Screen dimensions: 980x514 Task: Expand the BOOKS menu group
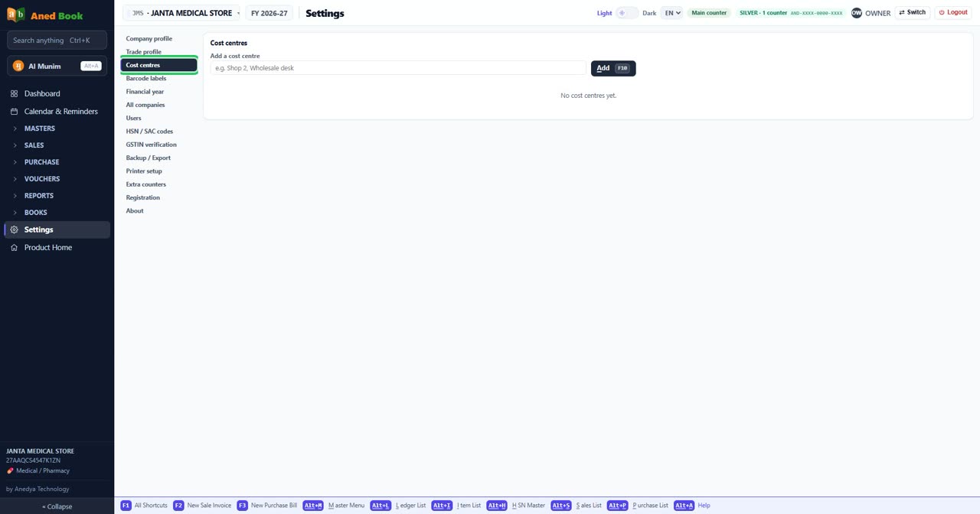57,213
